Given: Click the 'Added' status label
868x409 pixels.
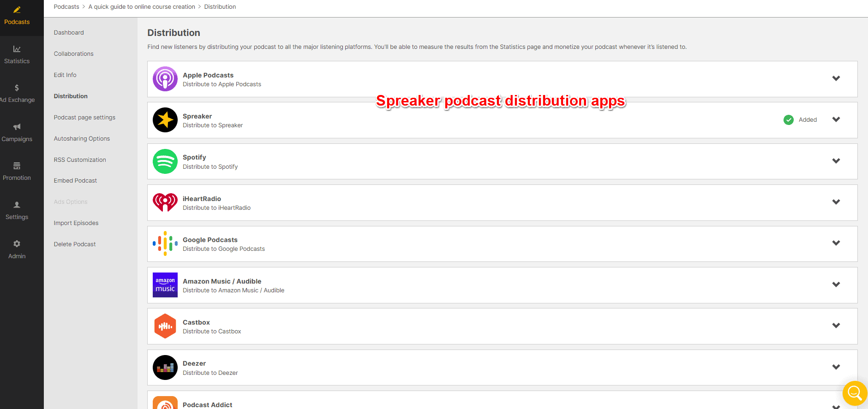Looking at the screenshot, I should (808, 120).
